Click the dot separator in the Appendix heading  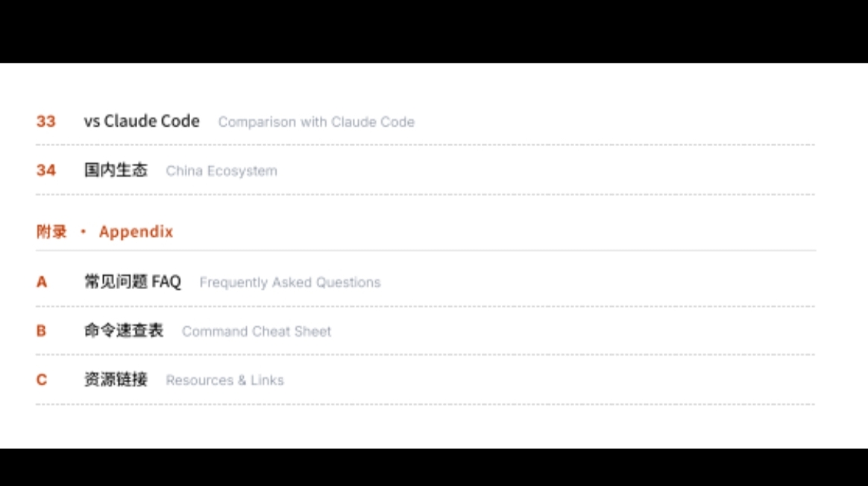[83, 232]
